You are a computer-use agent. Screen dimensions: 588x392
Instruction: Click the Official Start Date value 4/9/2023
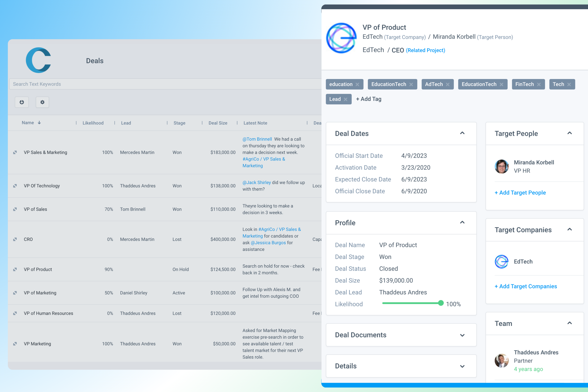pyautogui.click(x=414, y=155)
